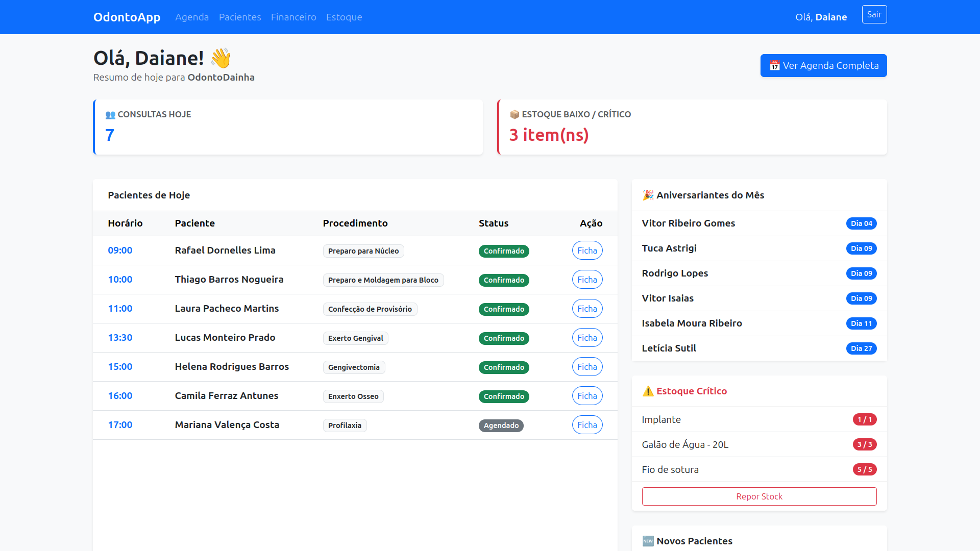The image size is (980, 551).
Task: Open Ficha for Mariana Valença Costa
Action: [587, 425]
